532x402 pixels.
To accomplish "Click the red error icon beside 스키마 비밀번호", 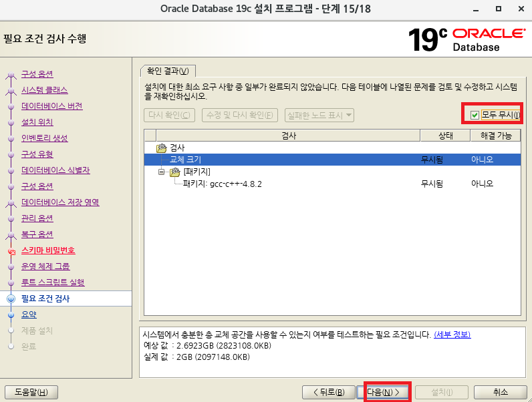I will pyautogui.click(x=11, y=252).
